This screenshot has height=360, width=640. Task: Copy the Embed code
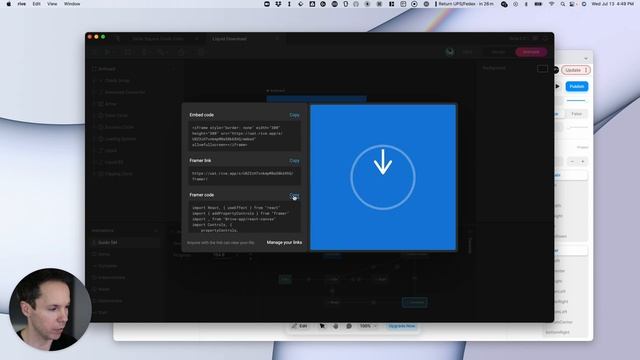tap(294, 115)
